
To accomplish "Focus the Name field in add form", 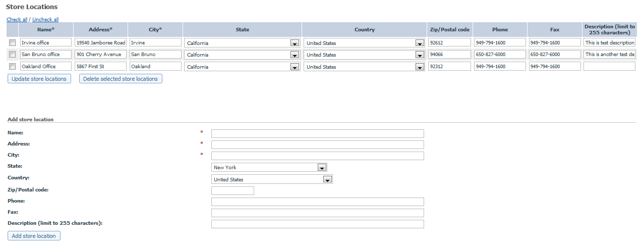I will click(x=317, y=133).
